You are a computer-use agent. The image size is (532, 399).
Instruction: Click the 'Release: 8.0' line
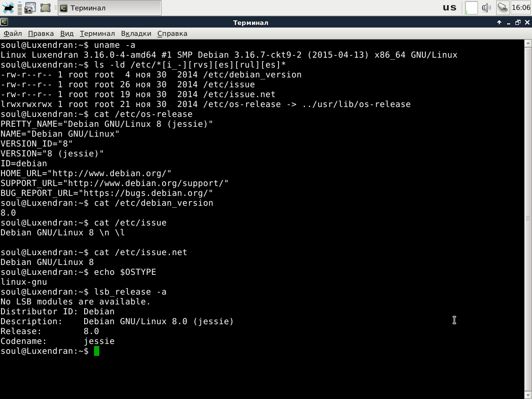49,331
